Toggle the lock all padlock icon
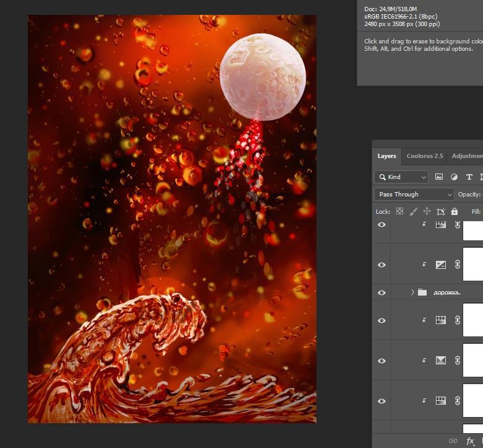Screen dimensions: 483x448 click(x=455, y=211)
